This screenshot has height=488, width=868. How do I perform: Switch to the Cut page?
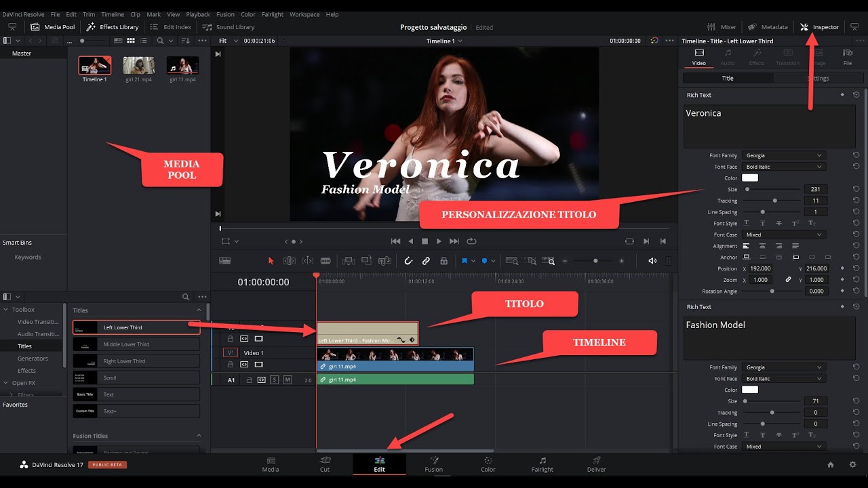(x=325, y=464)
